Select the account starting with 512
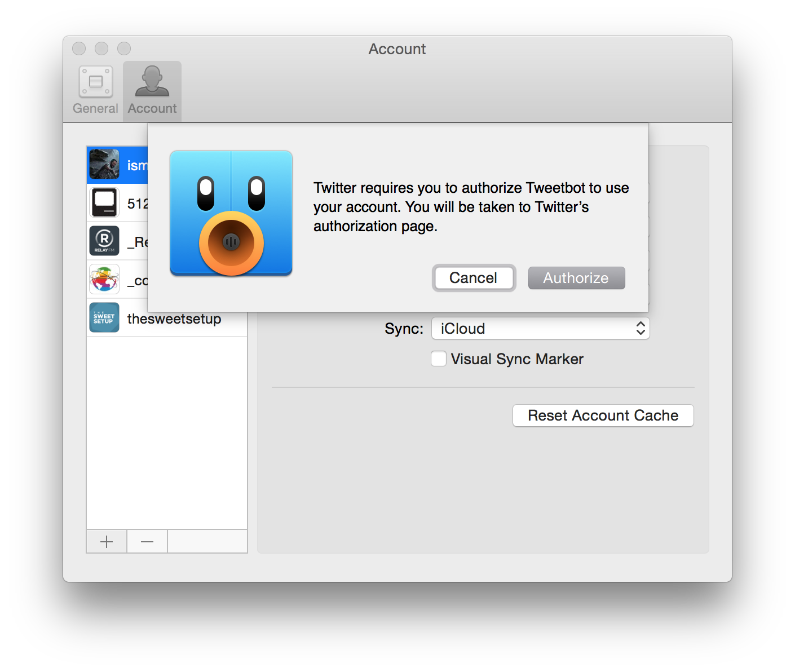 [x=117, y=203]
